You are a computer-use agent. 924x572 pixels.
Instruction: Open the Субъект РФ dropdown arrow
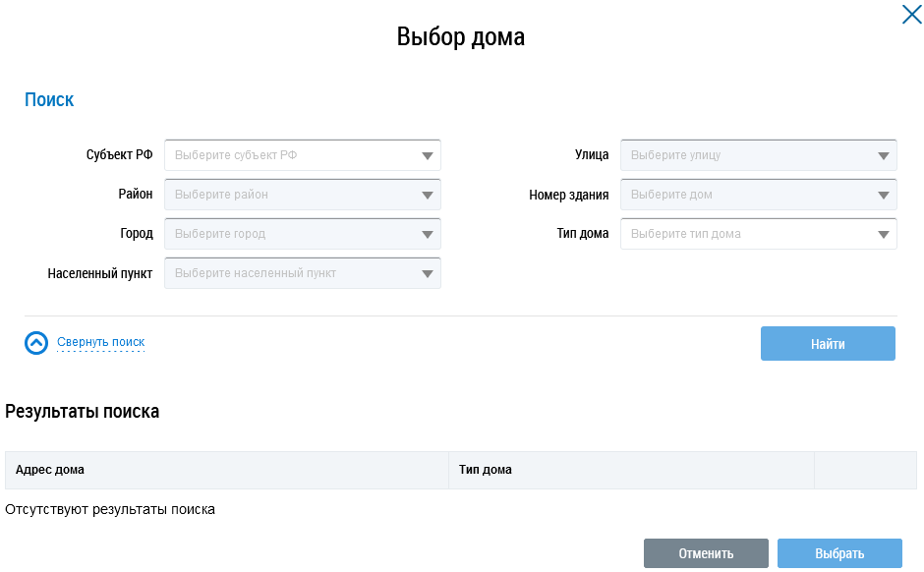[427, 155]
